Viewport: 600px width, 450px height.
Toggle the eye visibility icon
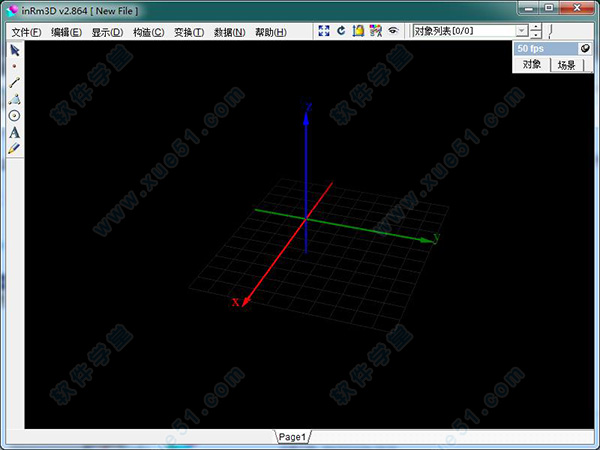click(x=393, y=32)
